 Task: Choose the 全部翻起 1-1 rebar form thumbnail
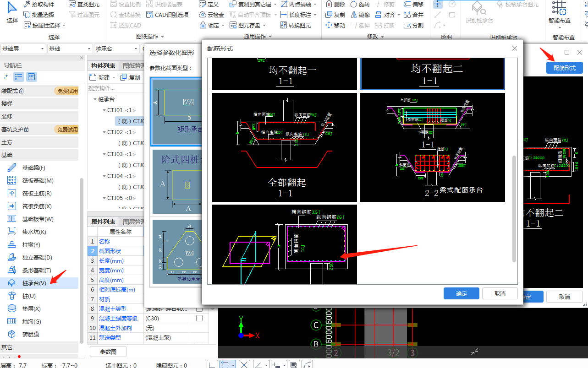pyautogui.click(x=284, y=147)
